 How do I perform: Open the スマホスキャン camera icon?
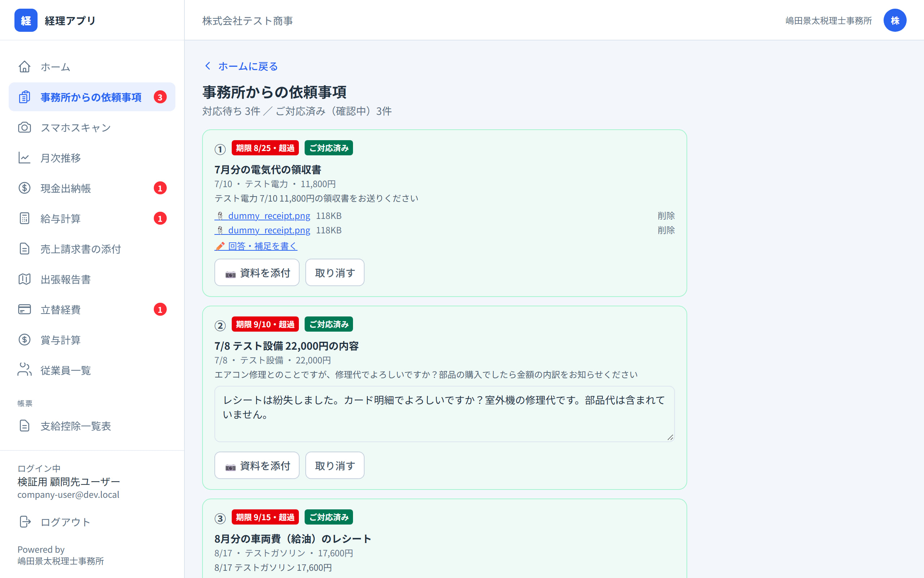(x=25, y=127)
